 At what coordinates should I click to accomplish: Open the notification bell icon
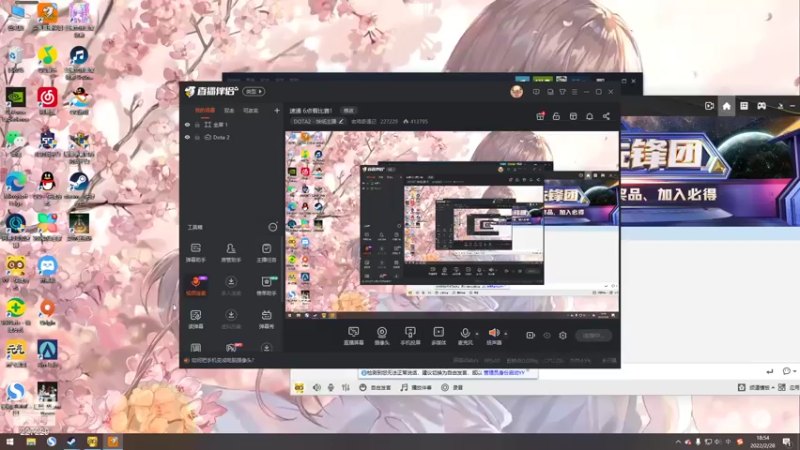pyautogui.click(x=589, y=116)
